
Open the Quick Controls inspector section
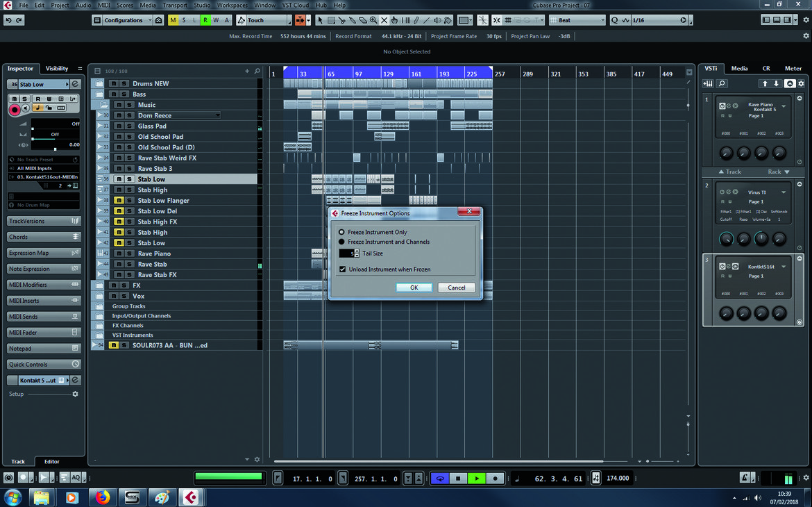(x=44, y=365)
